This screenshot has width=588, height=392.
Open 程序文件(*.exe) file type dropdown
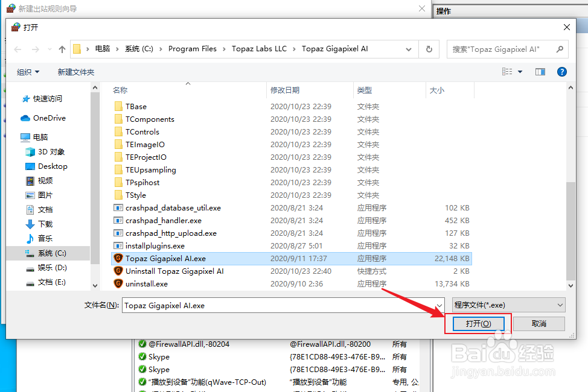(508, 305)
